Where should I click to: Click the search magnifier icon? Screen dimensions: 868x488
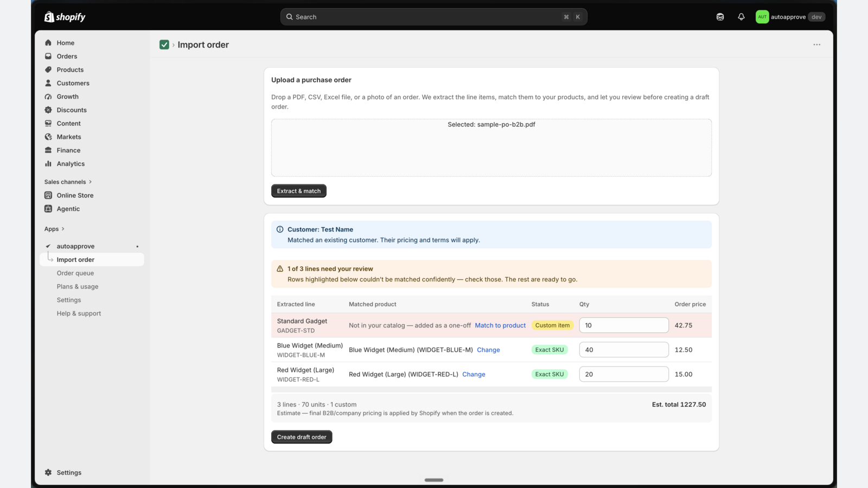click(x=290, y=17)
